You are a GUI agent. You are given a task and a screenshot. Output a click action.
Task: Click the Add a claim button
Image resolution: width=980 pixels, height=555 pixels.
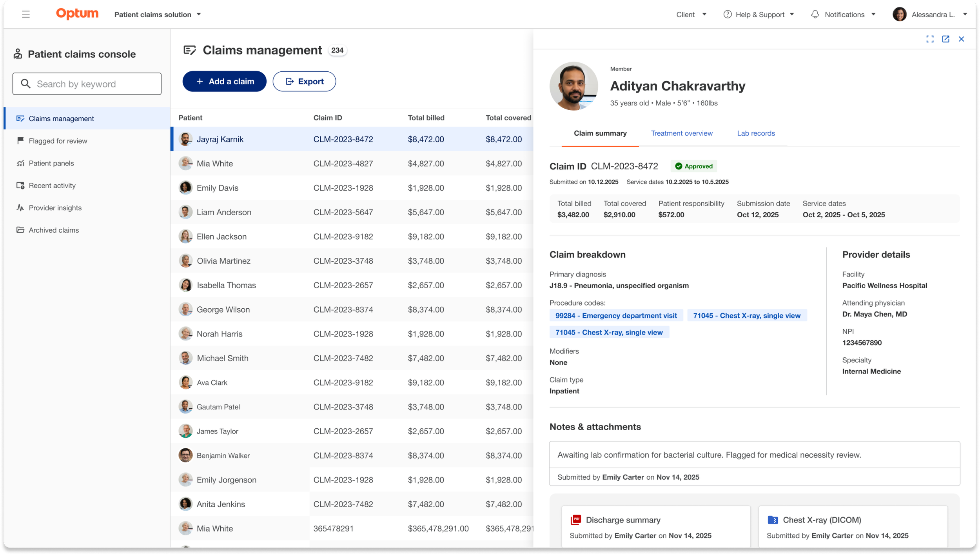click(x=224, y=81)
